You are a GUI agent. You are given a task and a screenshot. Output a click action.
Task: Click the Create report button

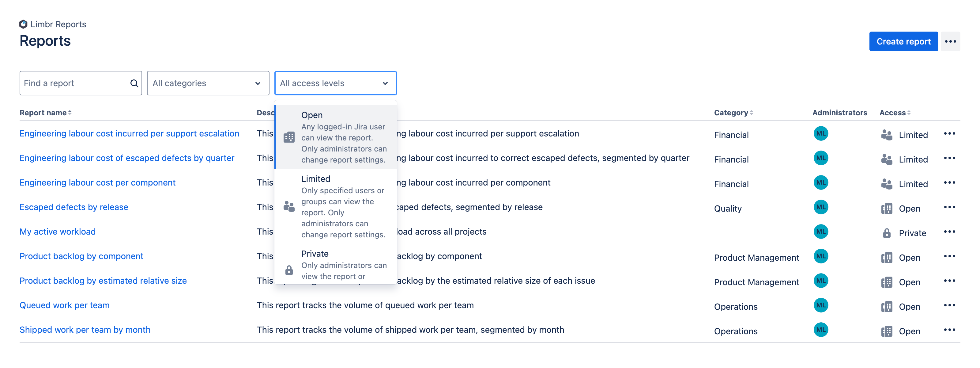point(903,41)
